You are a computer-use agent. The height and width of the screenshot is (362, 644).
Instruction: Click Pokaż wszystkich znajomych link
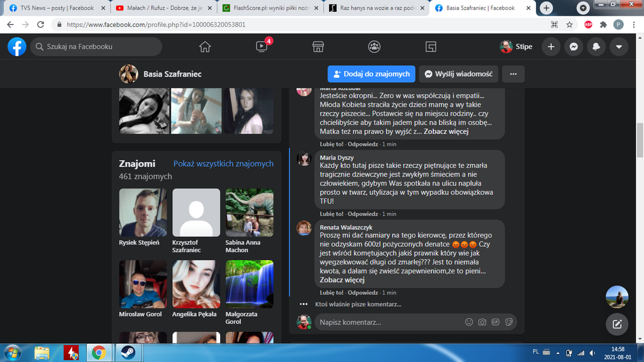tap(223, 163)
